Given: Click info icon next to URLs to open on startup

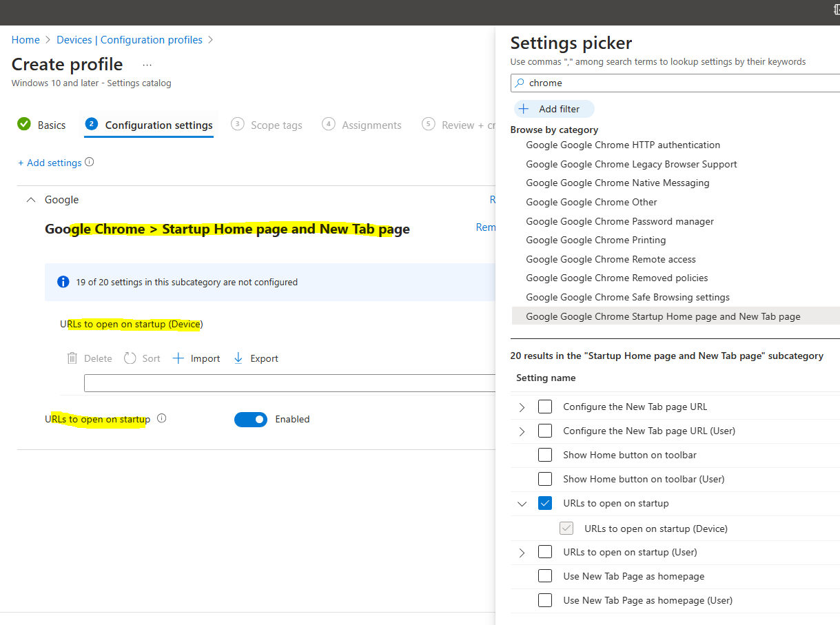Looking at the screenshot, I should pyautogui.click(x=162, y=418).
